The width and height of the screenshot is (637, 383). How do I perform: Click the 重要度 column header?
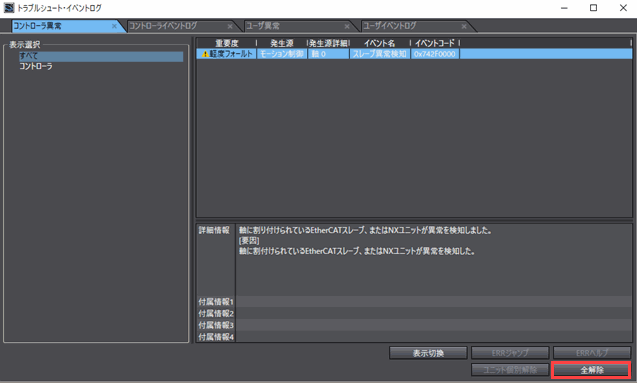[x=226, y=43]
